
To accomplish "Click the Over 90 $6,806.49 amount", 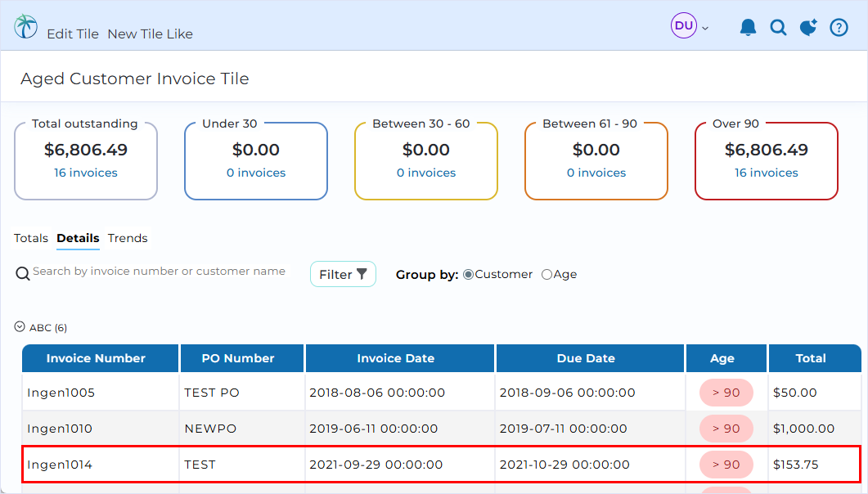I will [766, 150].
